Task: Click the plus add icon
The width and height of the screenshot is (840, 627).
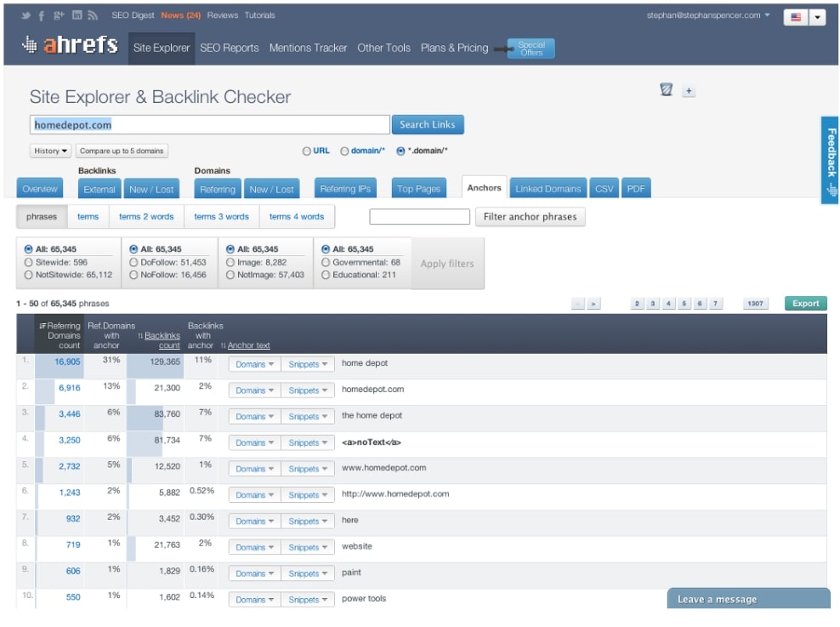Action: point(689,91)
